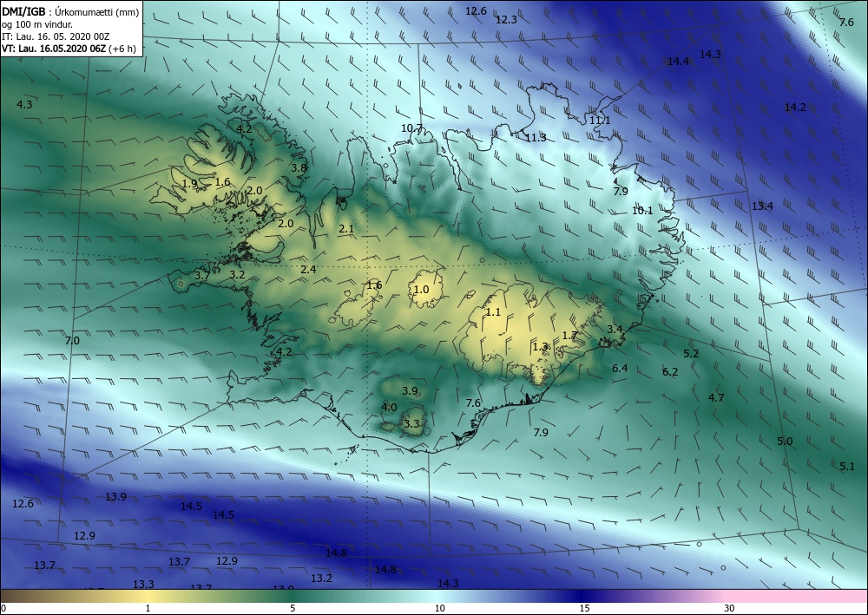Click the 4.0 value label
The width and height of the screenshot is (868, 615).
(389, 407)
